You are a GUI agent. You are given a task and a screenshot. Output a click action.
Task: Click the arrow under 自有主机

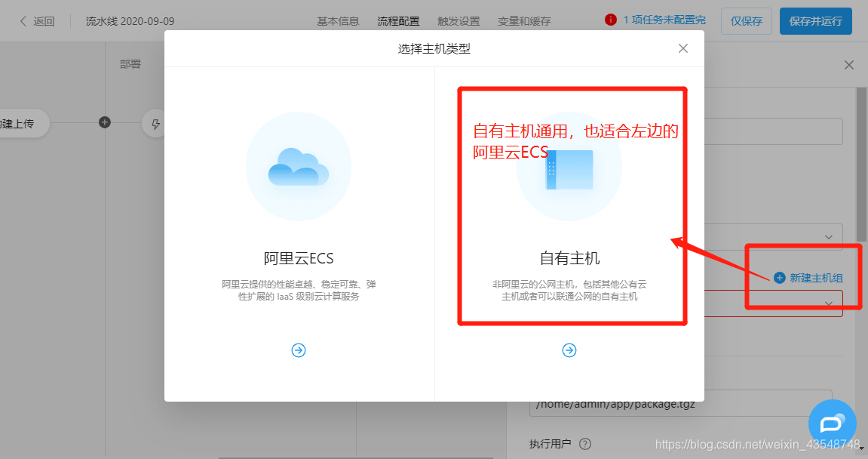569,350
